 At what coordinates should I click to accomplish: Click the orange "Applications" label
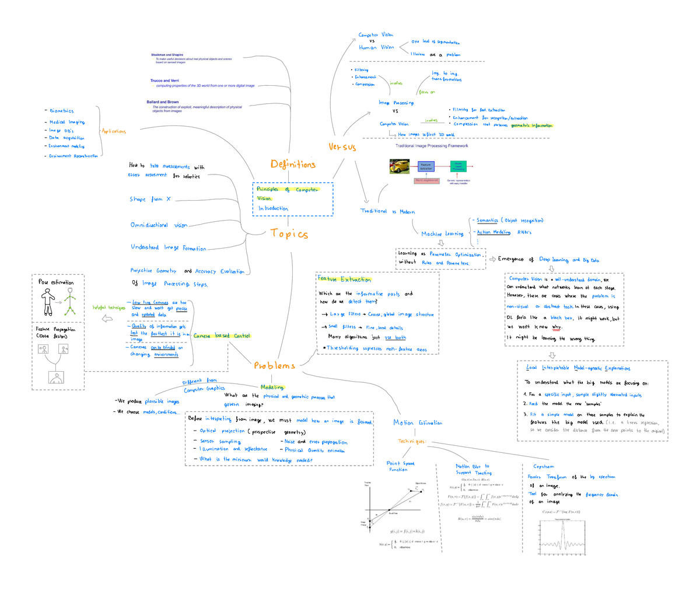114,131
